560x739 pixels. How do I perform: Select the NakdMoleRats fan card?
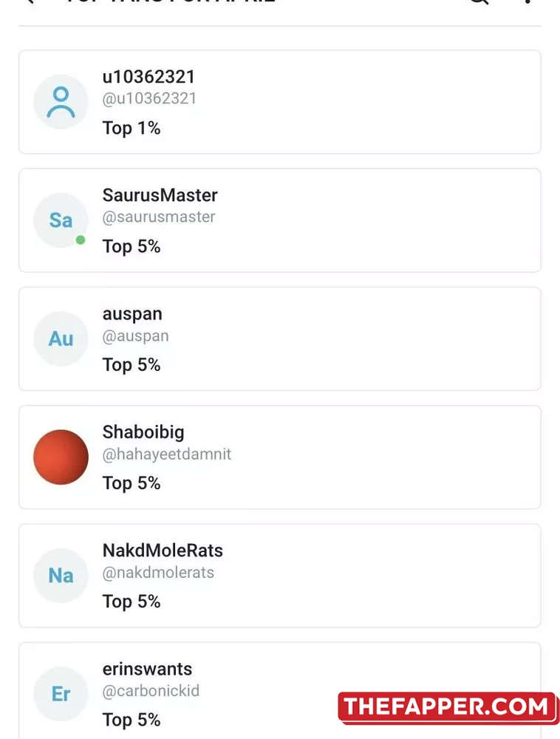tap(280, 576)
